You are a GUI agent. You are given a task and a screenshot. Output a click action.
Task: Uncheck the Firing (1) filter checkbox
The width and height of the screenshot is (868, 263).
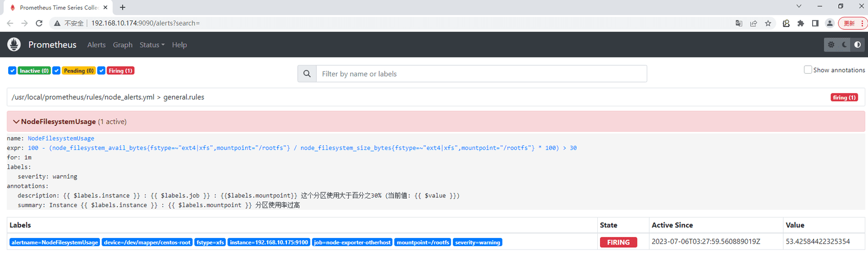coord(101,70)
